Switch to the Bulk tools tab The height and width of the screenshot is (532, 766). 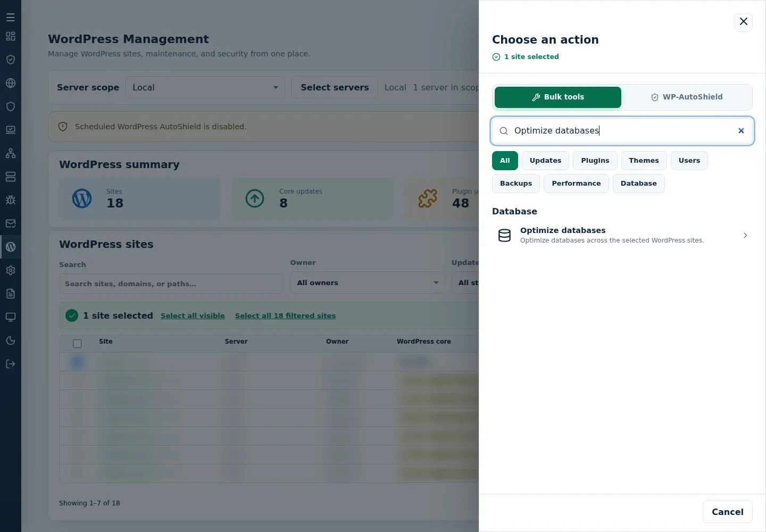click(558, 97)
